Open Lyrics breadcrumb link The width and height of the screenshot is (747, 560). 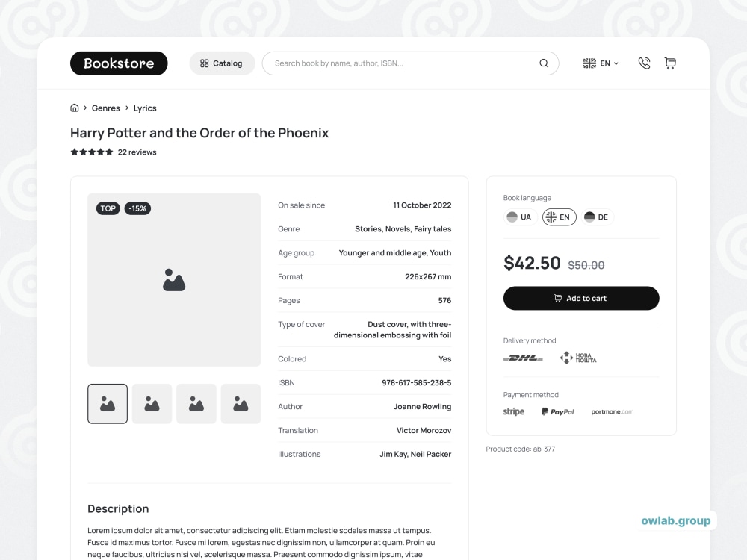145,108
